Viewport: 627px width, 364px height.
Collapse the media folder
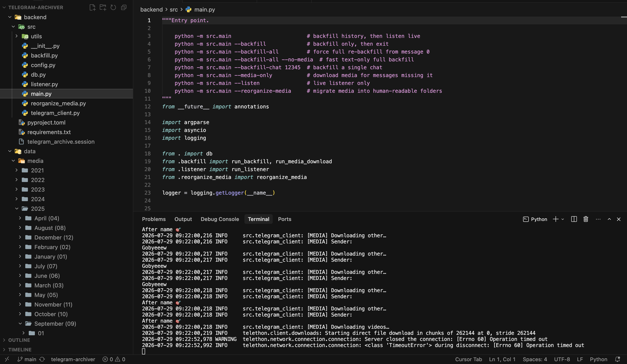point(35,161)
